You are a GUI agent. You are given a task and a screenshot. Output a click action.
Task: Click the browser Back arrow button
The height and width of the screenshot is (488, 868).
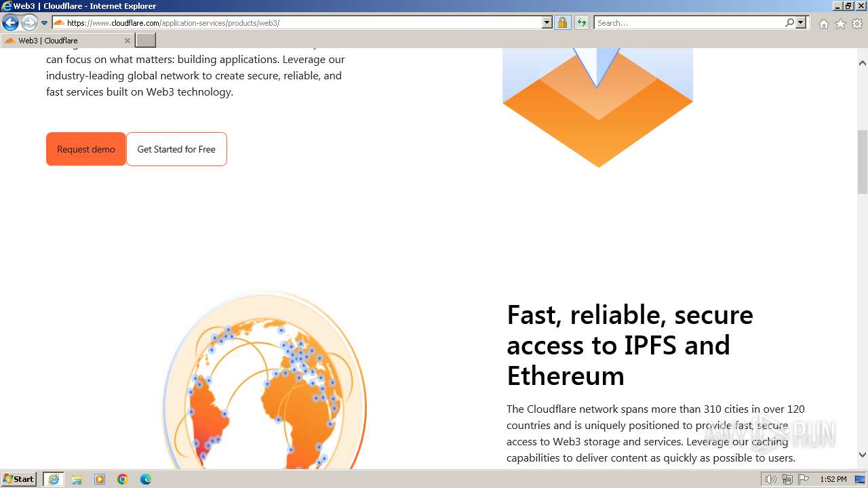10,23
